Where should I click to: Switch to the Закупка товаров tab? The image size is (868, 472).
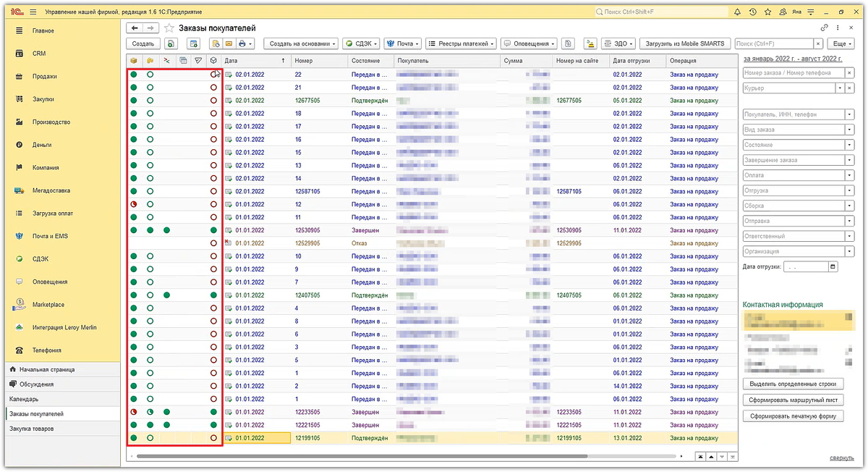(x=31, y=429)
